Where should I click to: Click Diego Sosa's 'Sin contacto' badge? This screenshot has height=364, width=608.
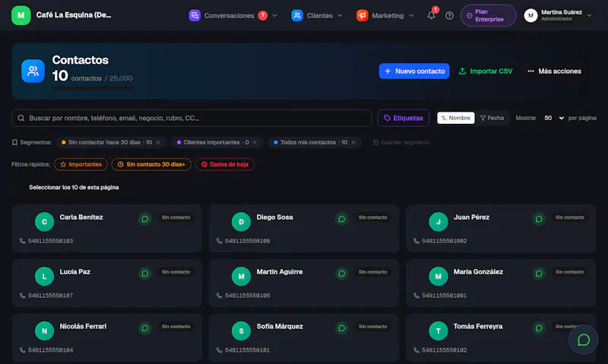click(372, 217)
